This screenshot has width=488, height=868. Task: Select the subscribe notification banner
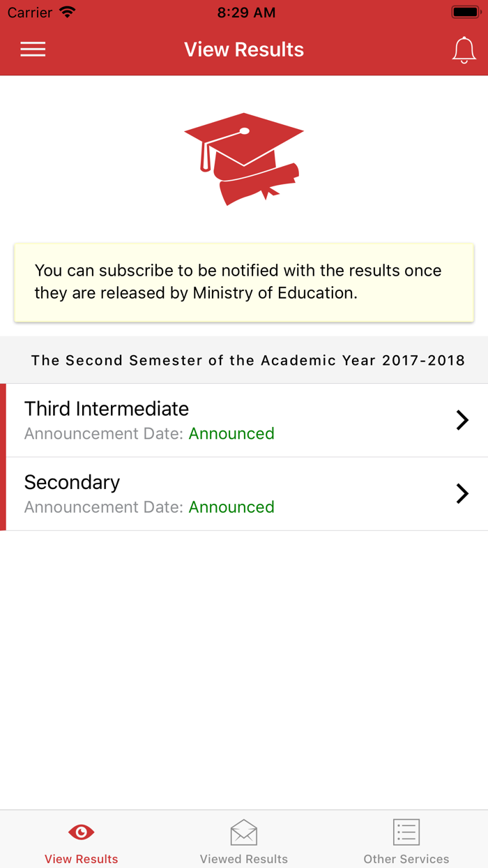tap(243, 281)
